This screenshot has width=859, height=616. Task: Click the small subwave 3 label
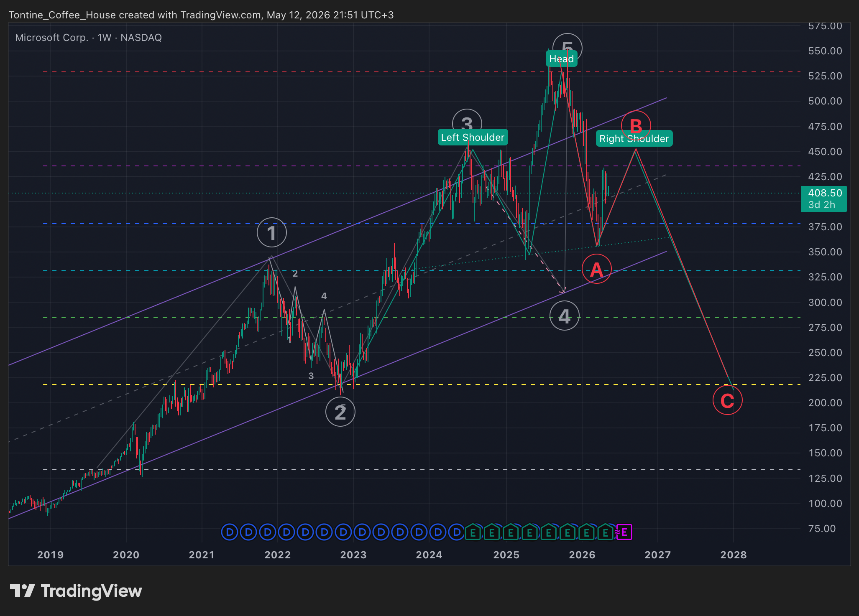[311, 376]
